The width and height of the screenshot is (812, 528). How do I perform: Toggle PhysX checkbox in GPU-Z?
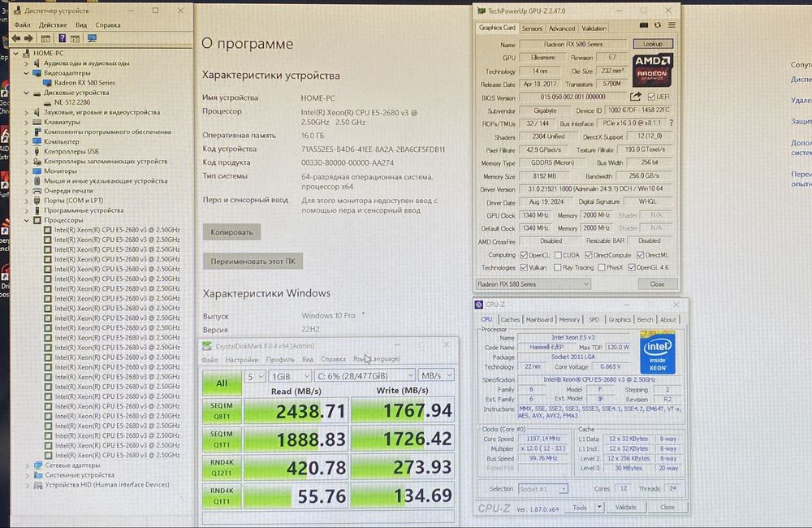point(602,267)
